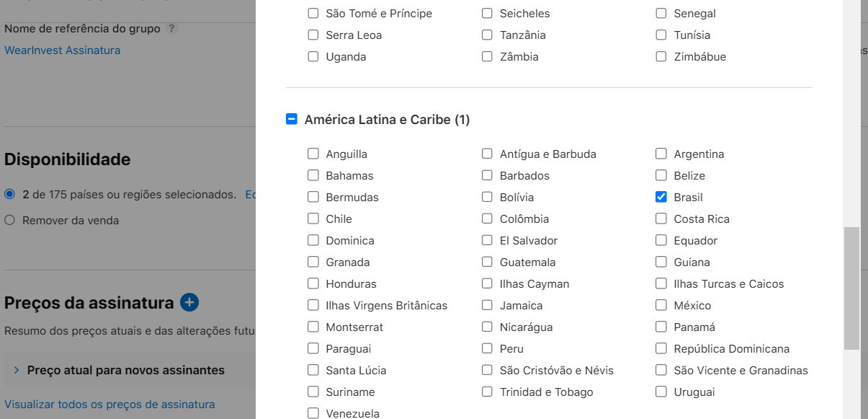Click the help icon next to Nome de referência
Viewport: 868px width, 419px height.
pyautogui.click(x=171, y=29)
